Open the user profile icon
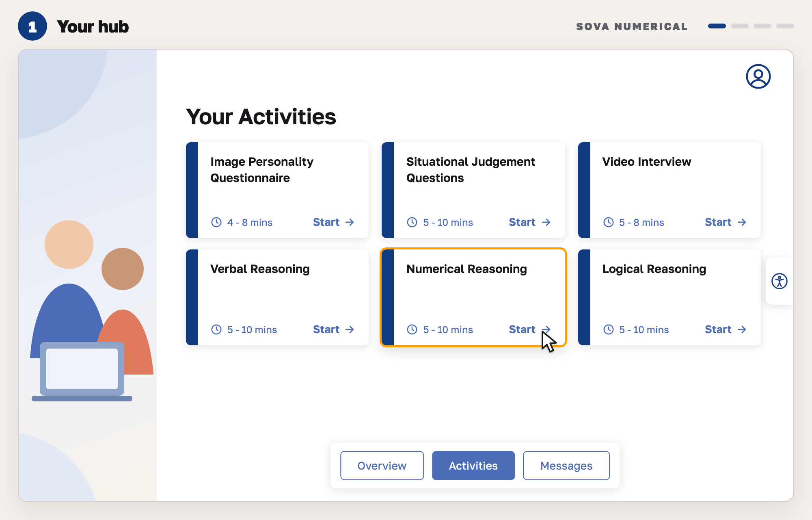The image size is (812, 520). 758,76
